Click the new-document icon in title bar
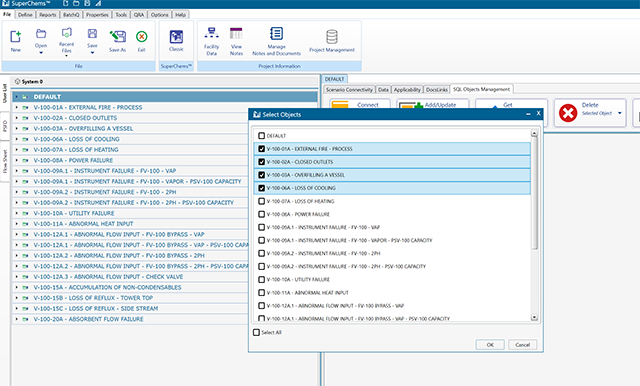640x386 pixels. (66, 3)
